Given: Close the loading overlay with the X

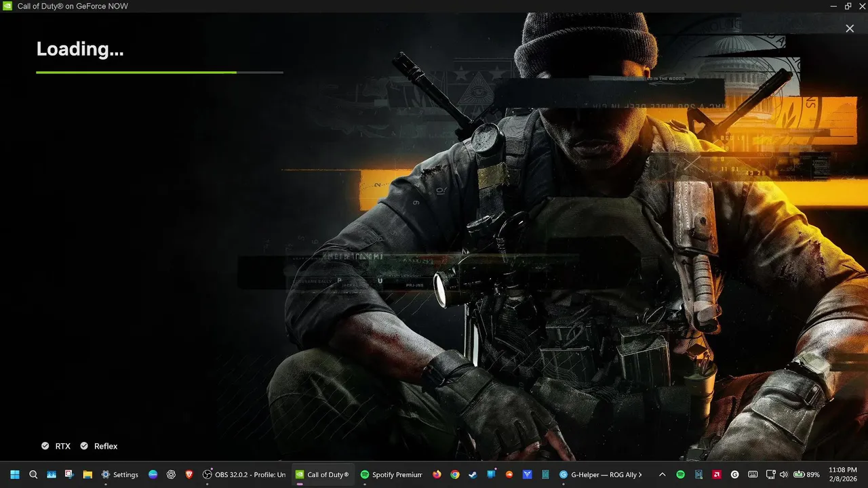Looking at the screenshot, I should coord(850,28).
